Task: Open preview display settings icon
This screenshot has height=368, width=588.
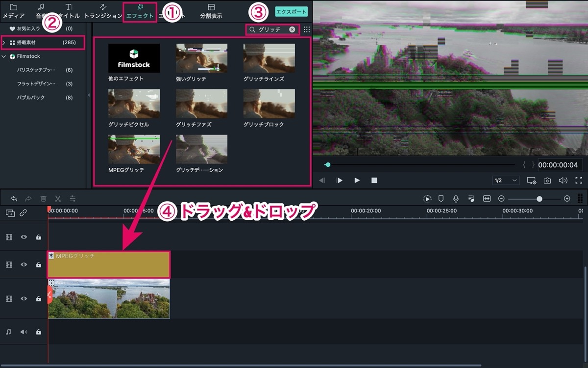Action: (532, 181)
